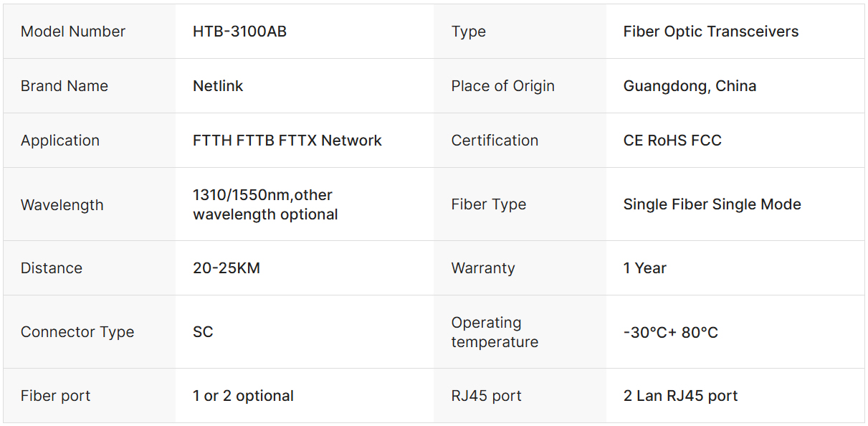Viewport: 868px width, 426px height.
Task: Click the 2 Lan RJ45 port value
Action: 680,396
